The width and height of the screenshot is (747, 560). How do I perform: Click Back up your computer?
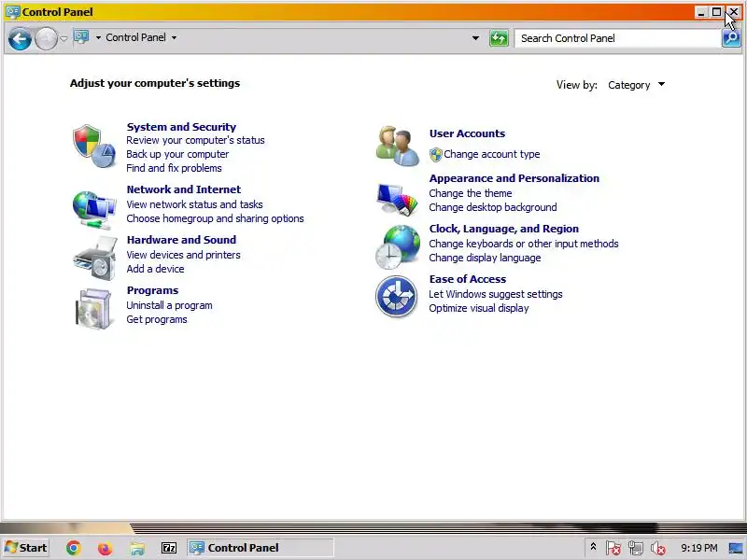point(177,154)
